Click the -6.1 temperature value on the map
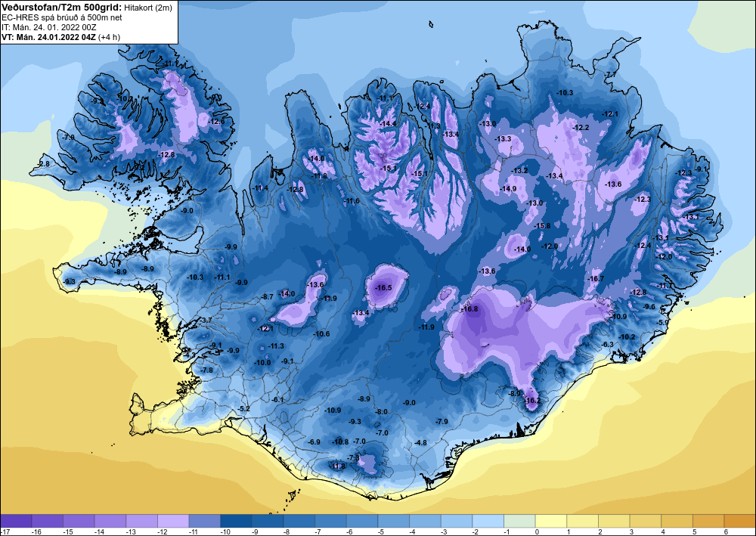 [x=277, y=400]
